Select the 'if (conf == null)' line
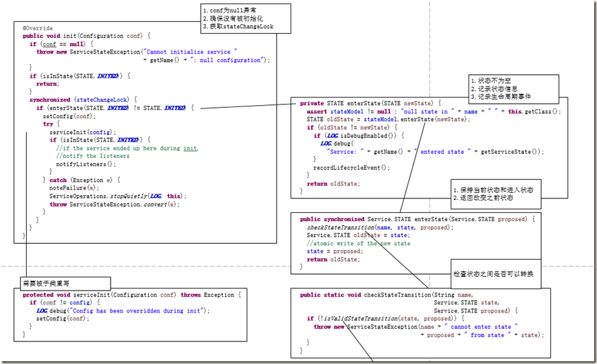The width and height of the screenshot is (597, 364). (x=61, y=44)
